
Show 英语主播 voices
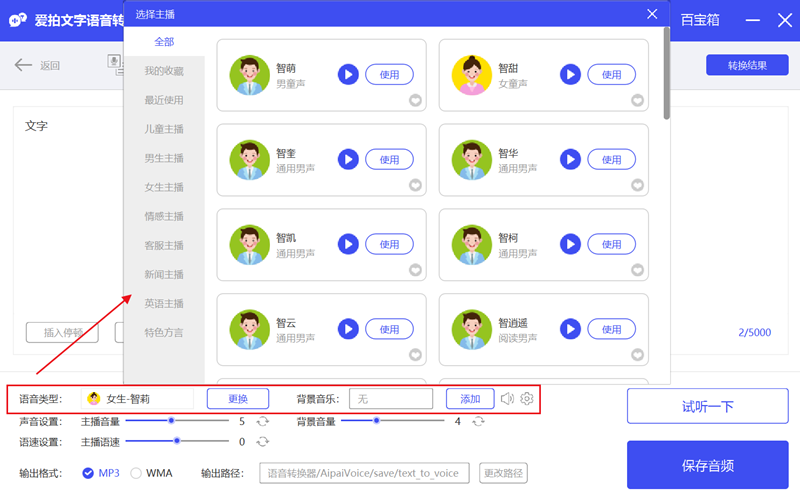pyautogui.click(x=164, y=304)
